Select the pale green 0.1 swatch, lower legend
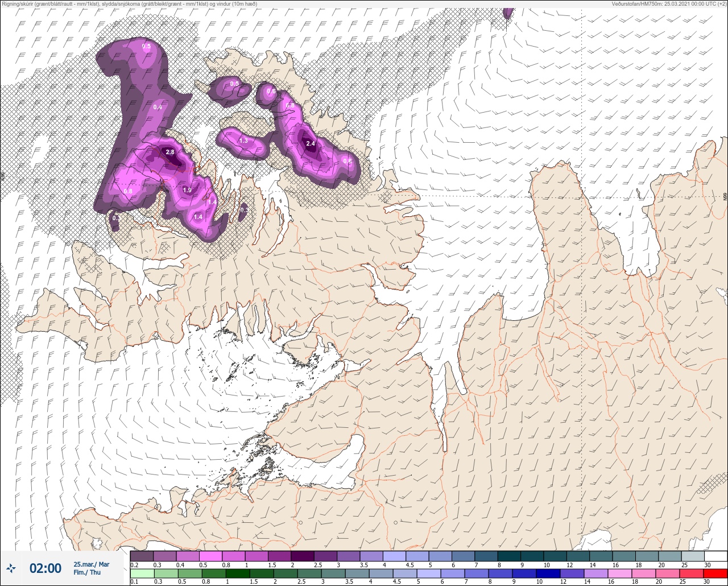 tap(142, 573)
